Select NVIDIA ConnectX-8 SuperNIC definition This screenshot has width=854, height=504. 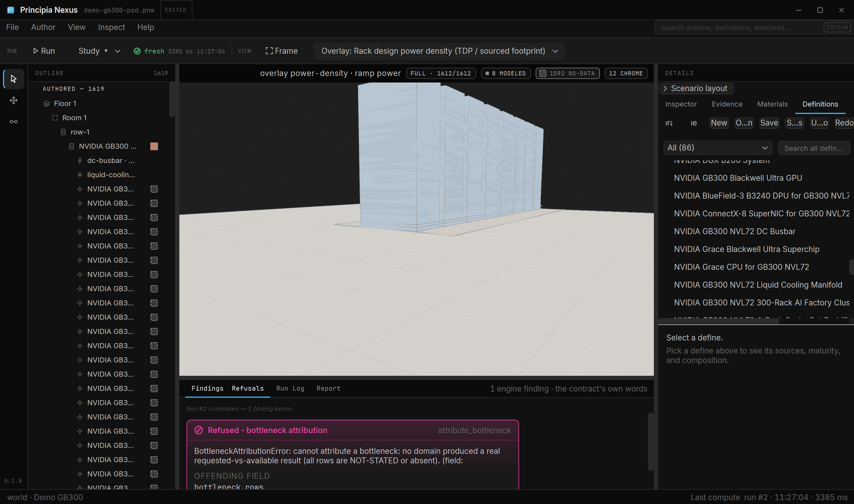tap(762, 214)
